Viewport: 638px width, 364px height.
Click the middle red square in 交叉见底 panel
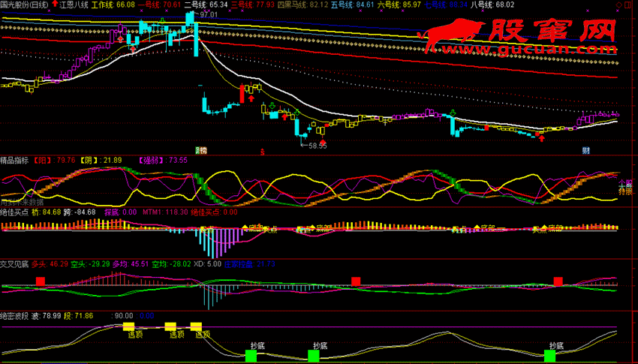pos(356,281)
